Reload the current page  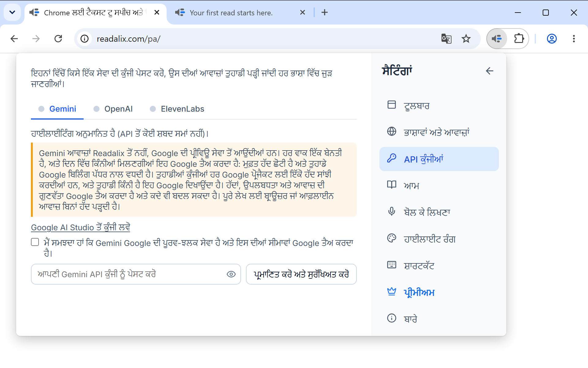coord(58,39)
